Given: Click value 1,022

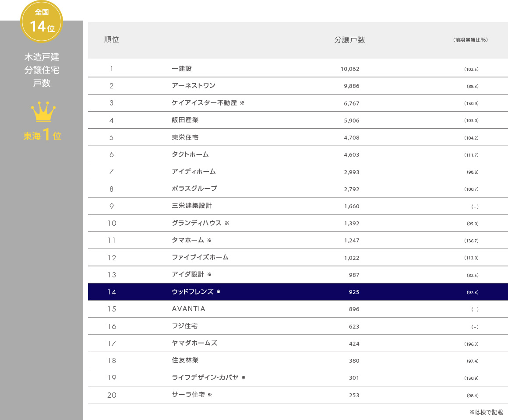Looking at the screenshot, I should point(352,258).
